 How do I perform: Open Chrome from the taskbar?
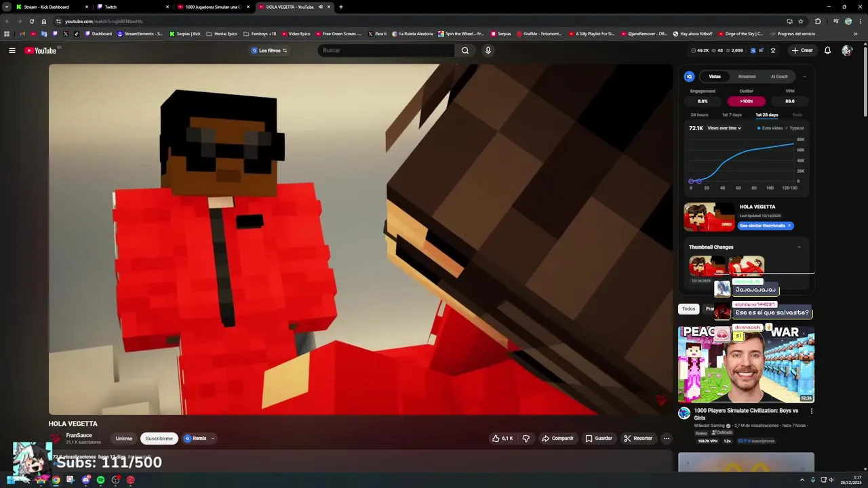point(56,480)
